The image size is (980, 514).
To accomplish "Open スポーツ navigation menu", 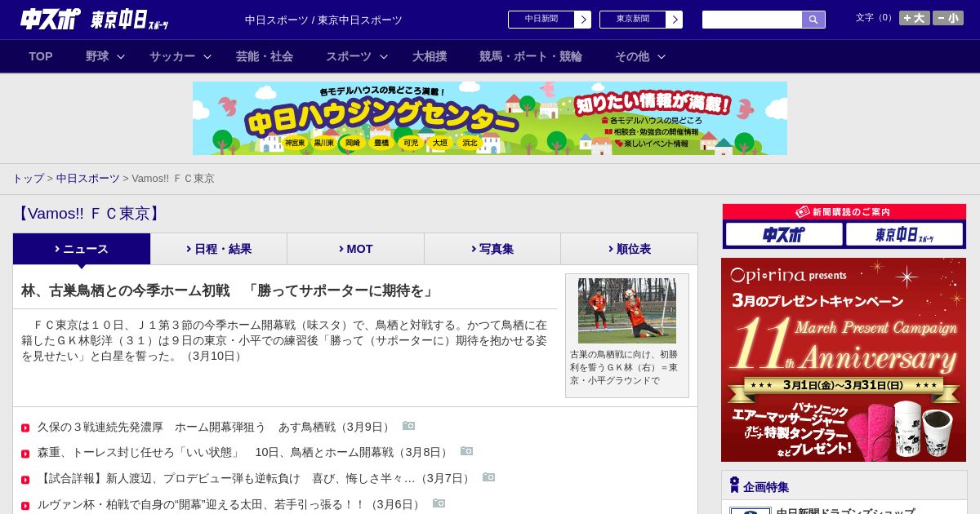I will [x=349, y=56].
